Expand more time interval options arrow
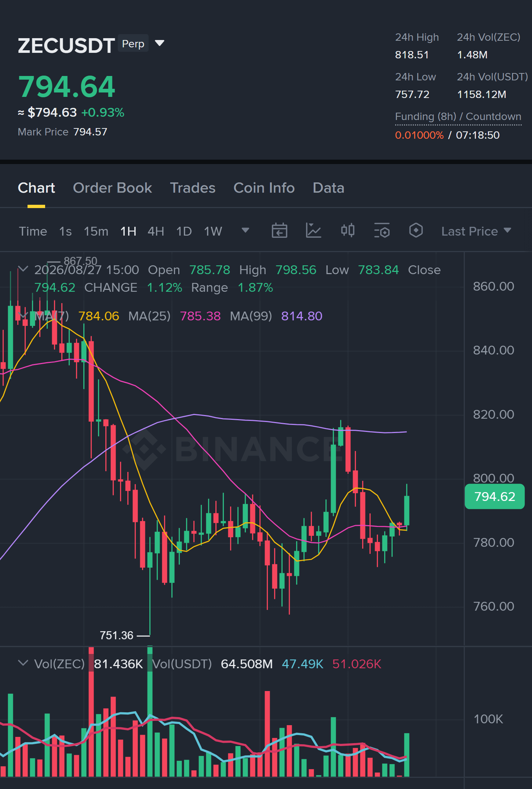The height and width of the screenshot is (789, 532). [245, 230]
